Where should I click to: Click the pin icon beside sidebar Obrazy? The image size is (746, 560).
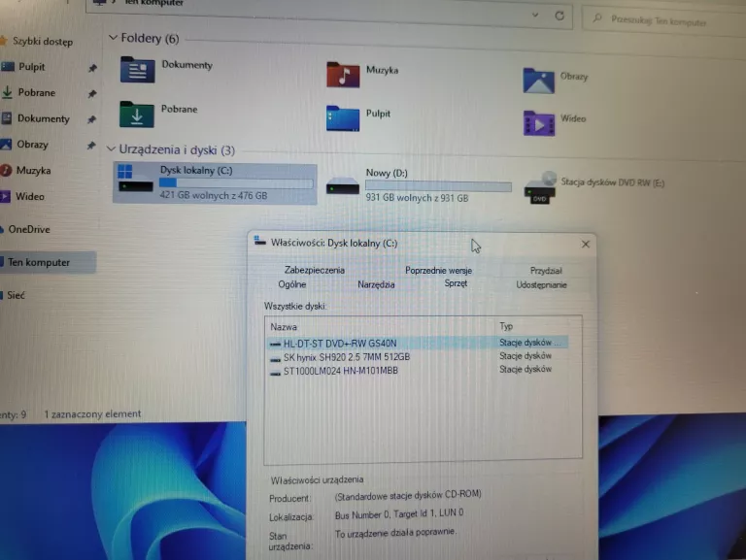tap(91, 146)
